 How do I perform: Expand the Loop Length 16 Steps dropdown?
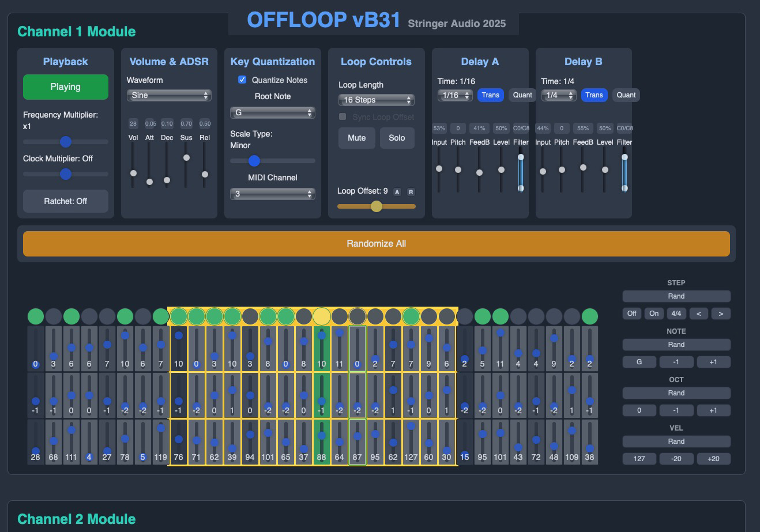376,100
